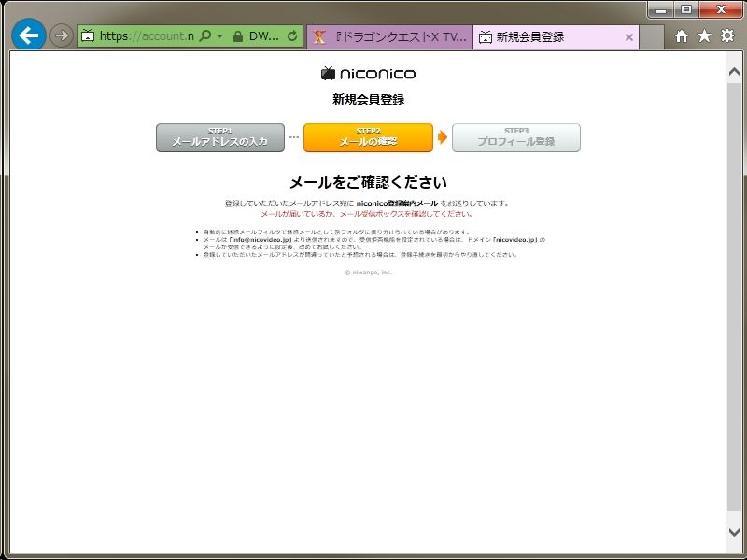Screen dimensions: 747x560
Task: Click STEP2 メールの確認 button
Action: tap(368, 137)
